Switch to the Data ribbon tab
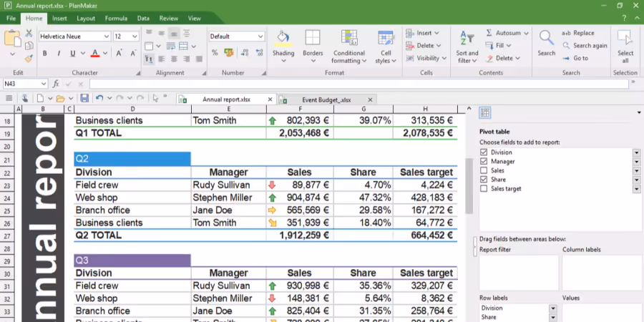 point(143,19)
